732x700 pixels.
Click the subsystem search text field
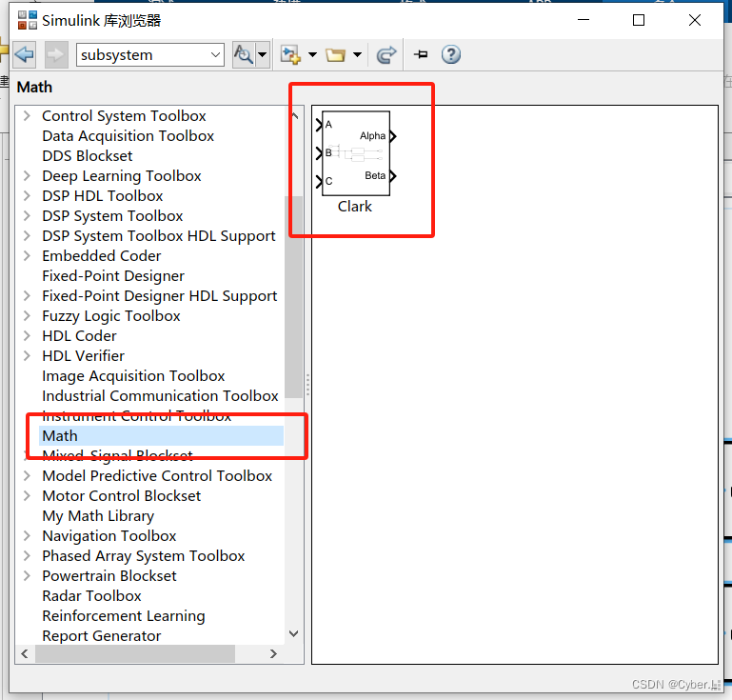click(144, 54)
